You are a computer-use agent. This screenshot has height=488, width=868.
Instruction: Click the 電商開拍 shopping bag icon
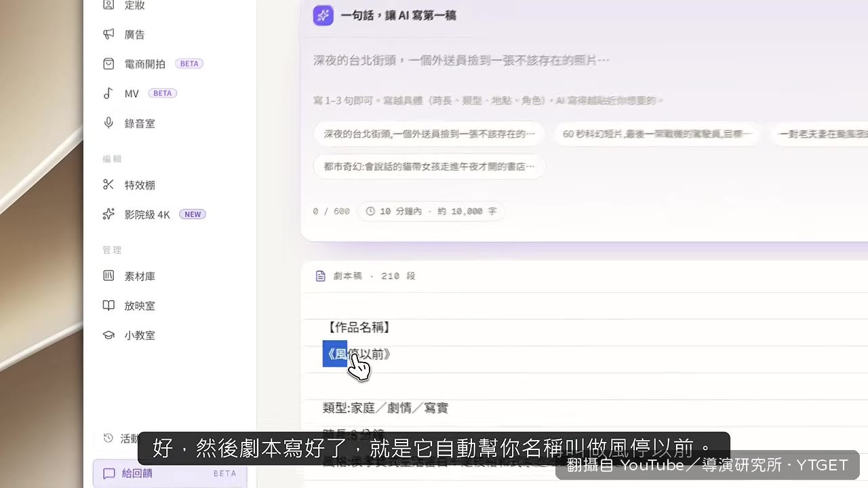(x=108, y=64)
